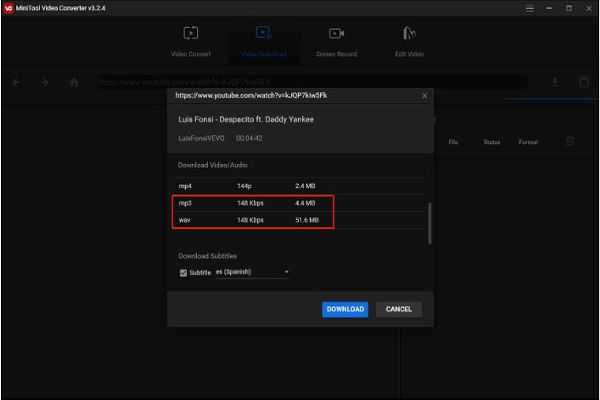Image resolution: width=600 pixels, height=400 pixels.
Task: Select the mp4 144p format row
Action: click(x=300, y=186)
